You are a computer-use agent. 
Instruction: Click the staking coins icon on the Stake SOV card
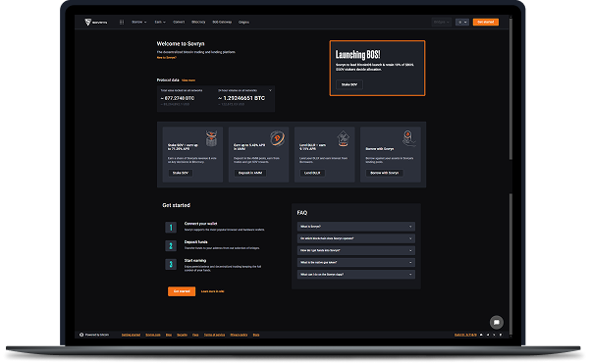coord(211,138)
